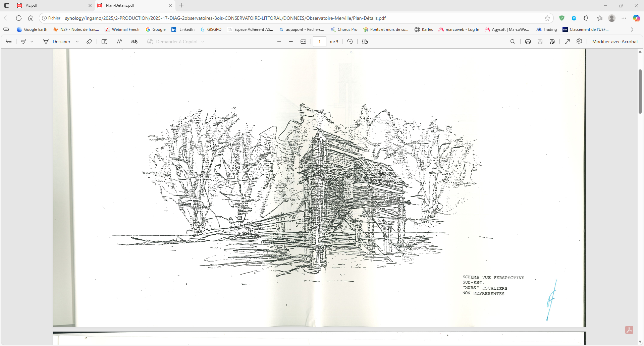This screenshot has width=644, height=346.
Task: Click the eraser tool icon
Action: tap(89, 42)
